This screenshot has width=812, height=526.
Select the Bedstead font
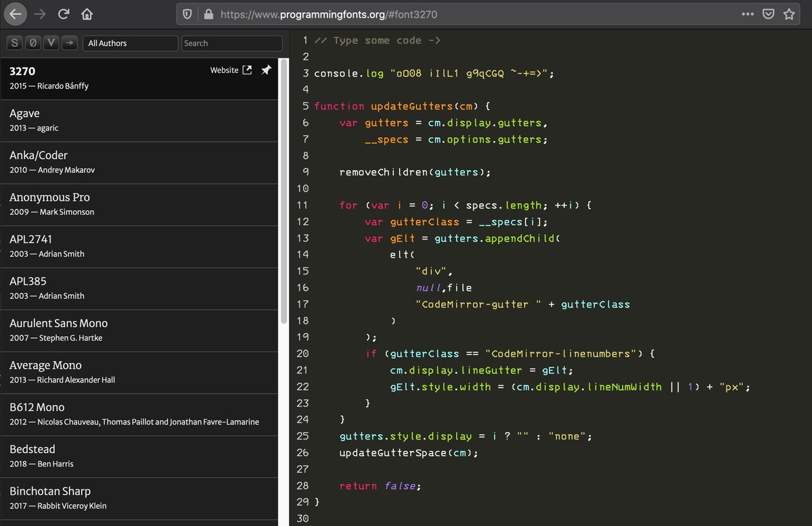point(139,456)
